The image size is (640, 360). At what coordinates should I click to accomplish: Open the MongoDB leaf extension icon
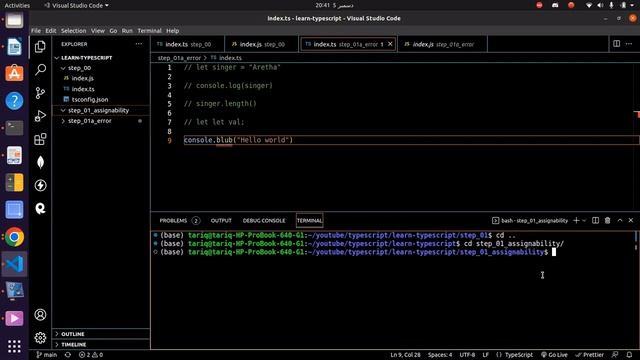point(40,162)
